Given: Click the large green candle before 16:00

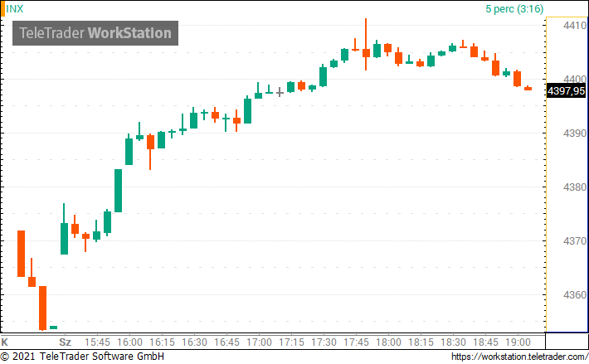Looking at the screenshot, I should tap(118, 191).
